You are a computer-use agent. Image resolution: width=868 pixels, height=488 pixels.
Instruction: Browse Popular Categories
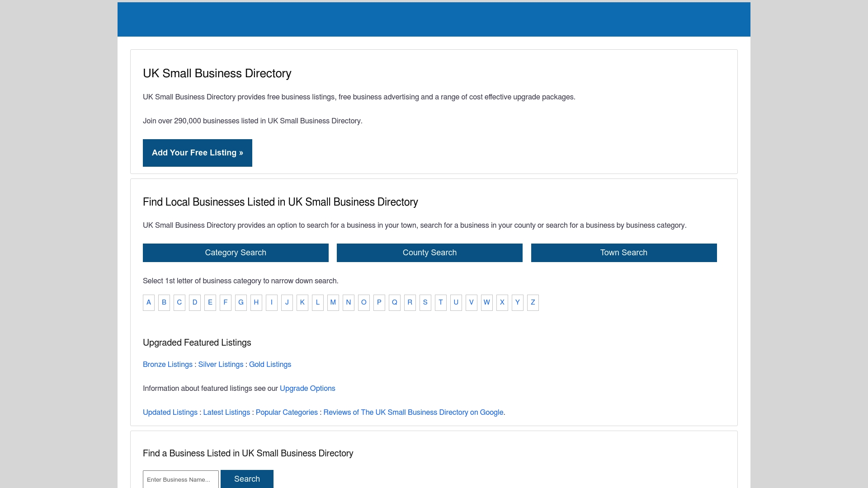[287, 412]
